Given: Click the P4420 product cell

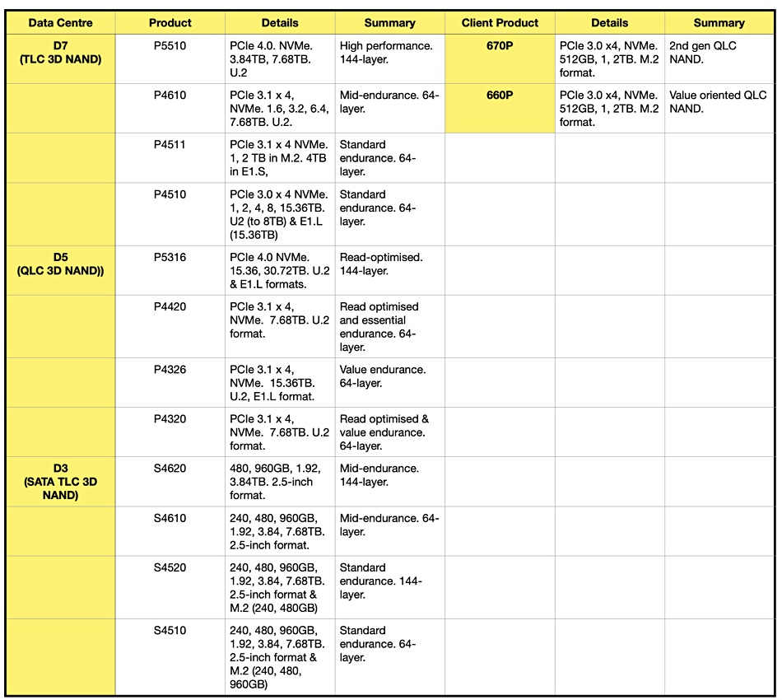Looking at the screenshot, I should (x=170, y=326).
